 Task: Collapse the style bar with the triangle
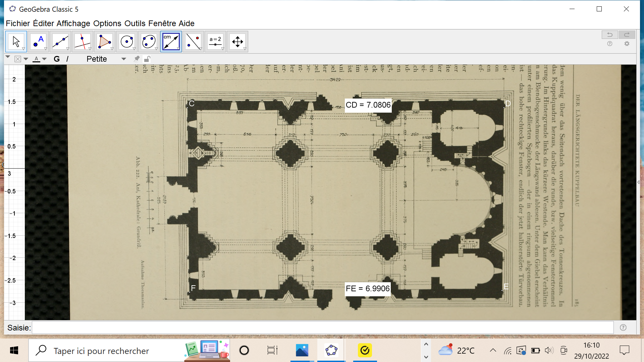click(8, 57)
